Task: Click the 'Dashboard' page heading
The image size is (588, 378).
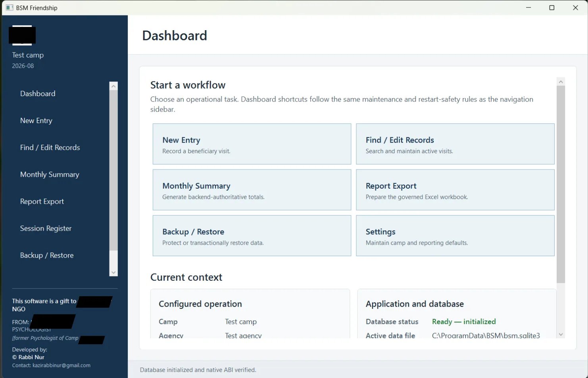Action: click(175, 36)
